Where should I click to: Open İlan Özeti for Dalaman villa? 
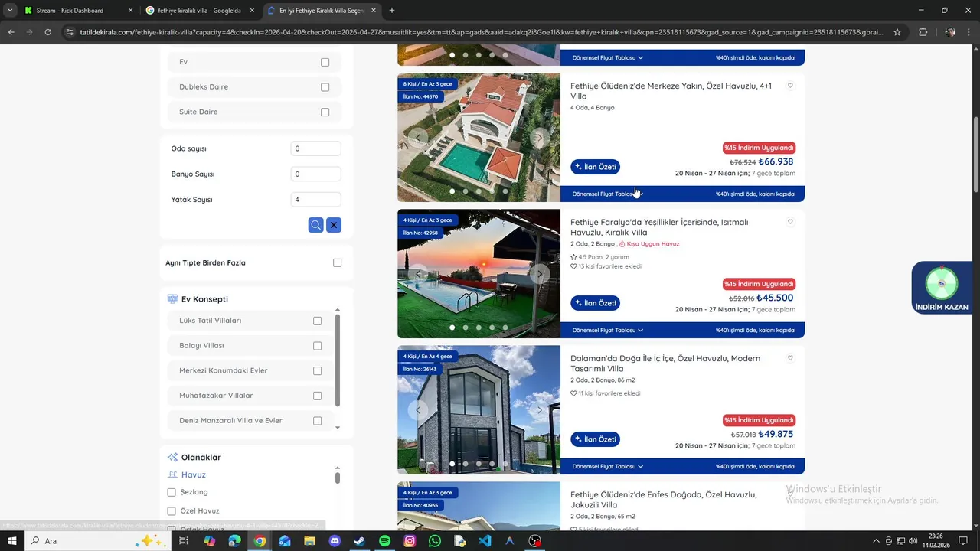coord(595,439)
